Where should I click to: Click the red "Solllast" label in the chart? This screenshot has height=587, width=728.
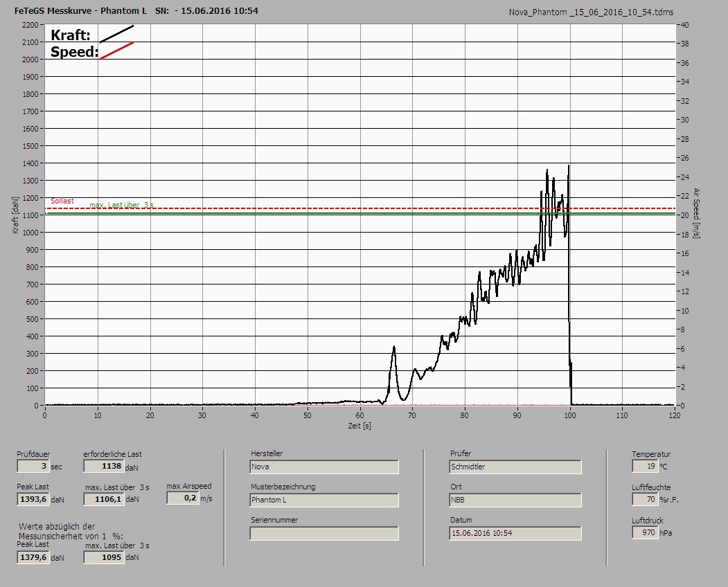(x=62, y=201)
